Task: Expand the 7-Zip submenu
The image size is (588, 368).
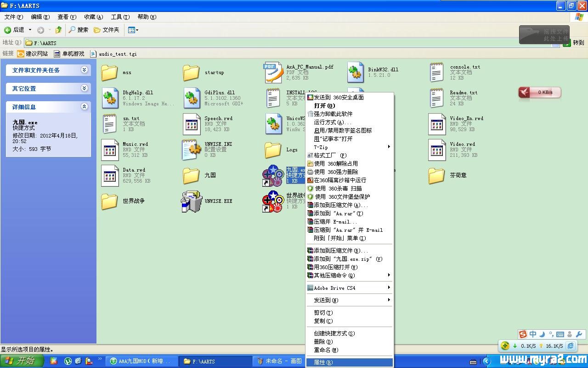Action: pos(350,147)
